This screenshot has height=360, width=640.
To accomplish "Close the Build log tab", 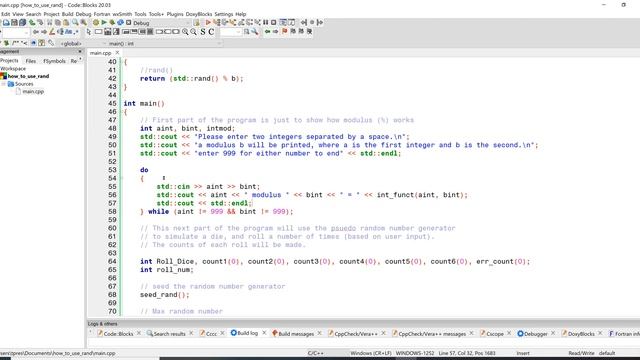I will pyautogui.click(x=264, y=333).
